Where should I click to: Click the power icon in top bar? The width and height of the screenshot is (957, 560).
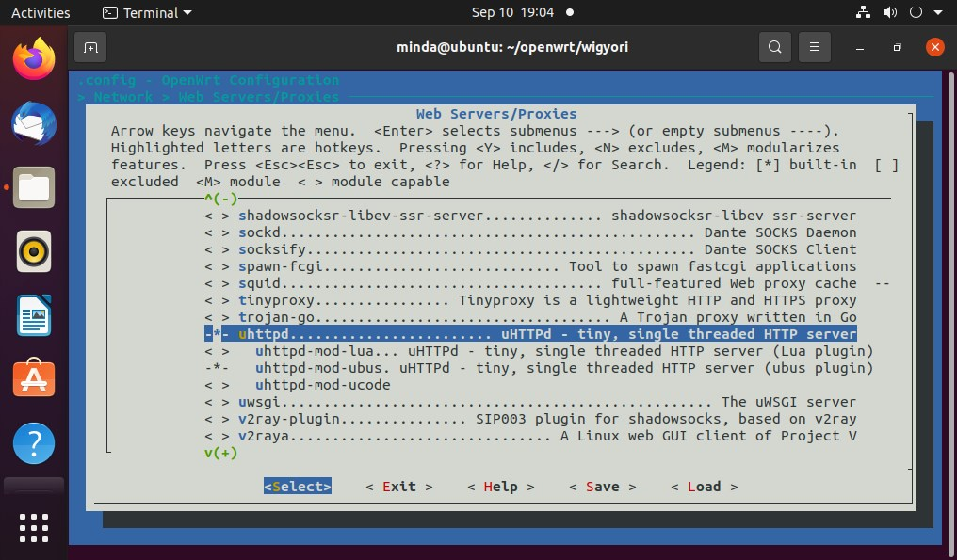pyautogui.click(x=916, y=12)
